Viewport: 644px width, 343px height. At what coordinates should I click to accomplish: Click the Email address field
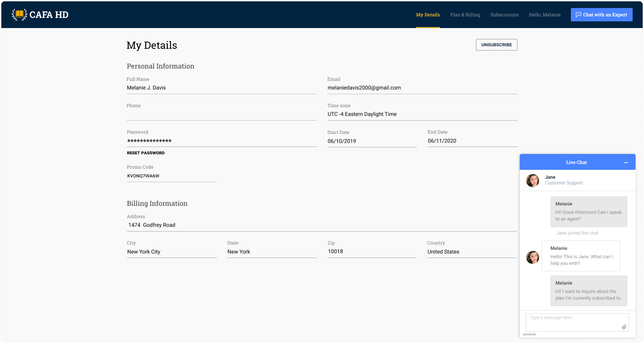[422, 88]
